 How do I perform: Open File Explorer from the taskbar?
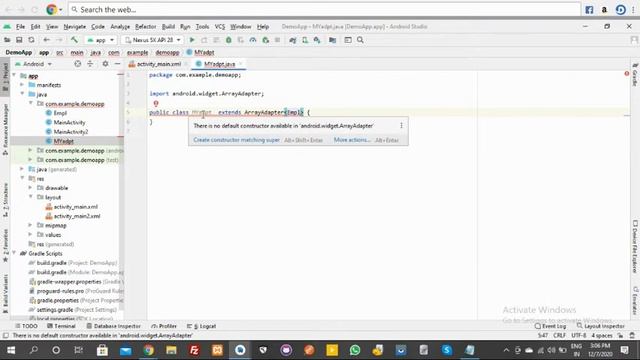pos(171,350)
